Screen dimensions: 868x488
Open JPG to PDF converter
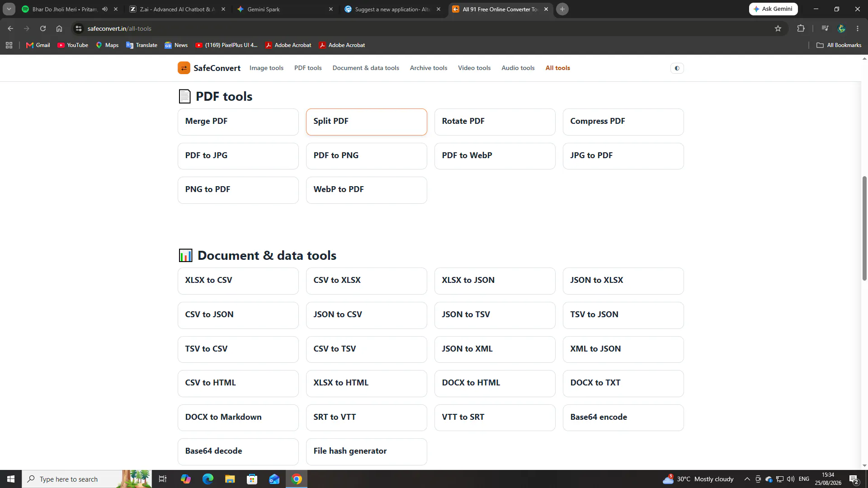tap(623, 156)
